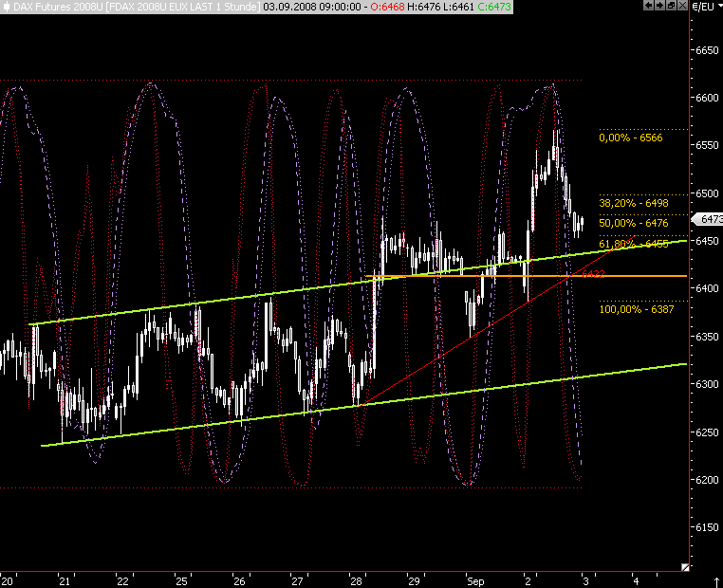Click the close value C:6473
Viewport: 723px width, 588px height.
494,7
